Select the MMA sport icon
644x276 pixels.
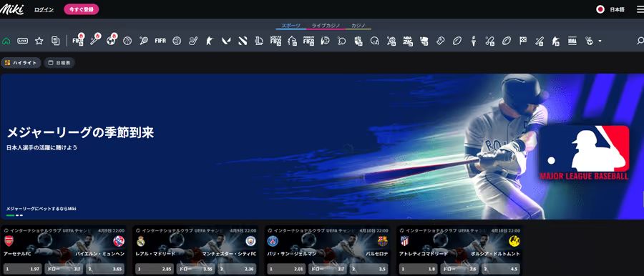tap(572, 41)
